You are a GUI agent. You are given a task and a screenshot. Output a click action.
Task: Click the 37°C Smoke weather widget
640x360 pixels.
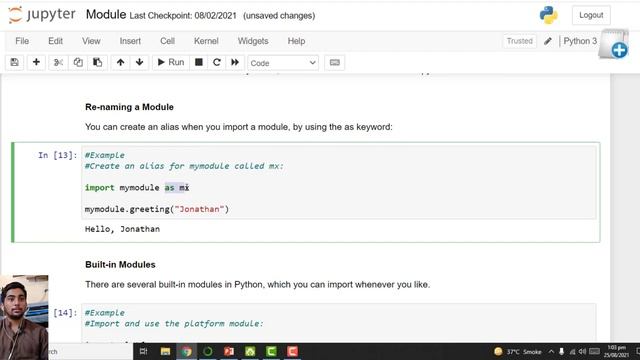[518, 351]
